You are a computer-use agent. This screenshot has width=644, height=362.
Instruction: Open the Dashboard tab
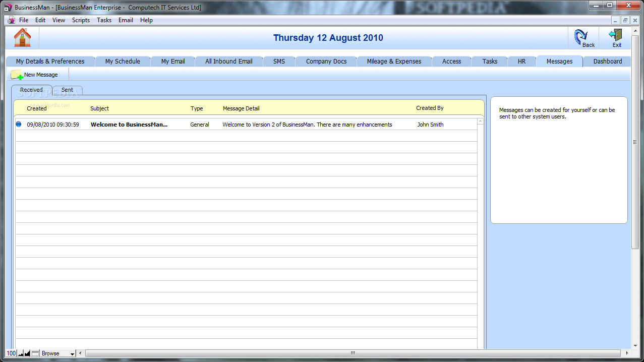tap(607, 62)
